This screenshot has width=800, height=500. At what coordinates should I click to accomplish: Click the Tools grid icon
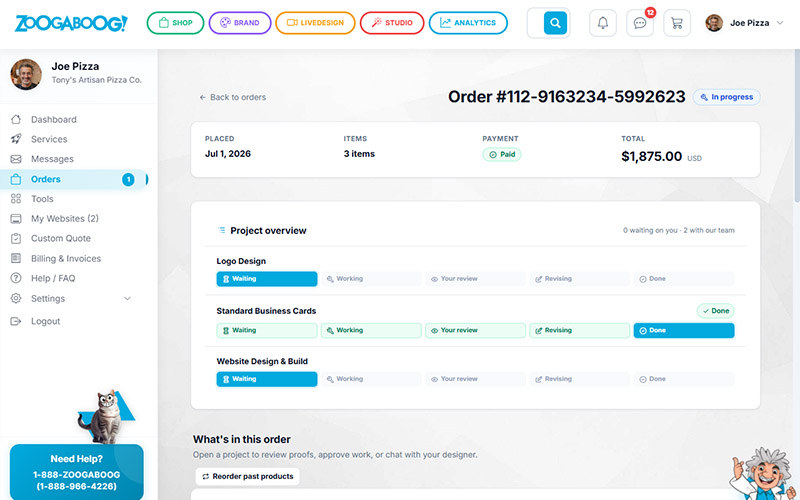tap(16, 199)
